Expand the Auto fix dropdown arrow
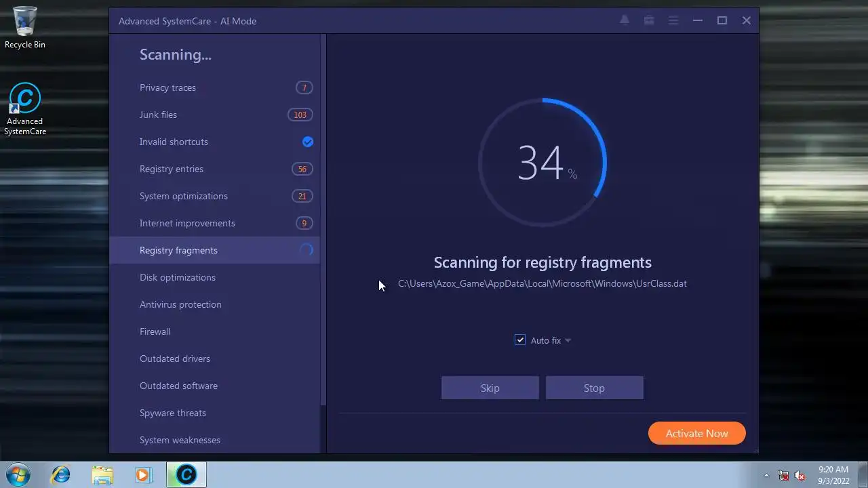The height and width of the screenshot is (488, 868). coord(568,340)
